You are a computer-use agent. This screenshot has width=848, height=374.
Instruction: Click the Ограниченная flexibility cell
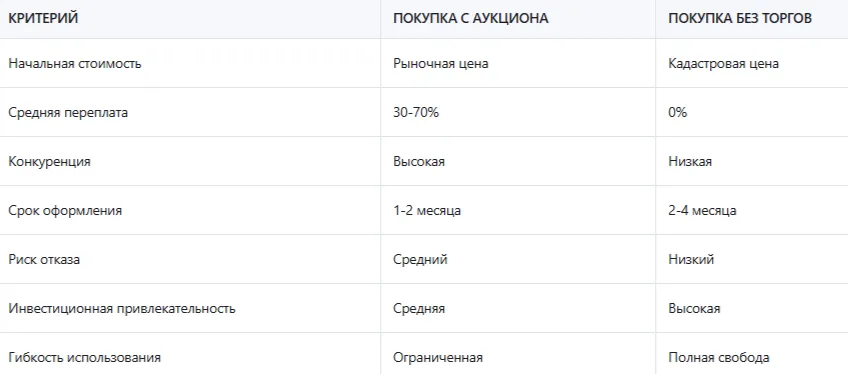438,358
